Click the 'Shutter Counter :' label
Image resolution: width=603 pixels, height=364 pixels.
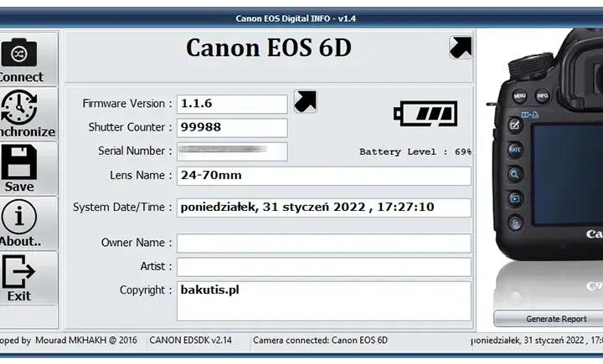[130, 127]
